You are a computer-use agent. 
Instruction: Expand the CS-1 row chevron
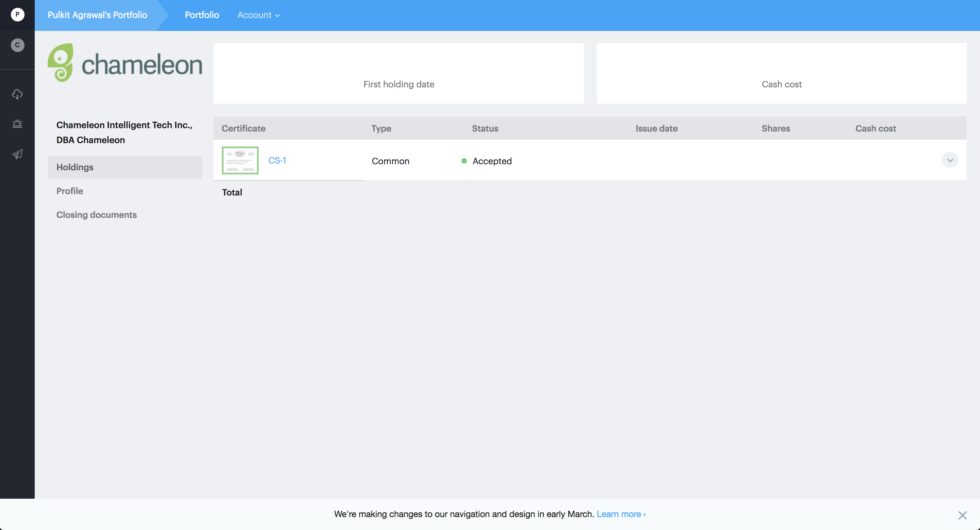tap(950, 160)
